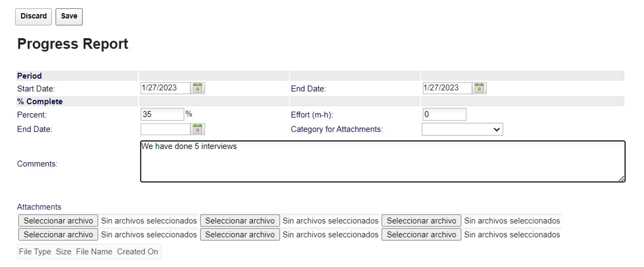Click the File Name column header
The width and height of the screenshot is (644, 267).
94,252
